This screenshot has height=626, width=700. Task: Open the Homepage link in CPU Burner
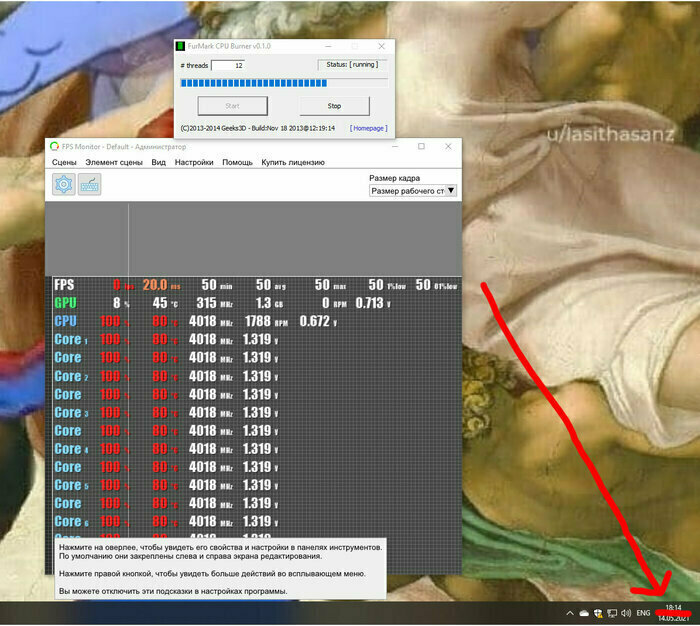pos(368,128)
